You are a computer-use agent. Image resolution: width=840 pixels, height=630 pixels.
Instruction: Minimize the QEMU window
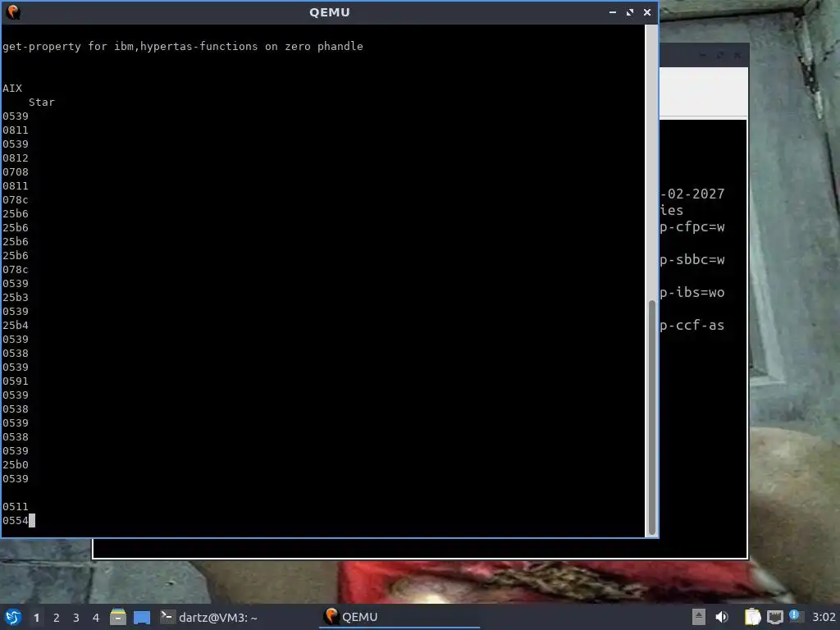point(612,12)
